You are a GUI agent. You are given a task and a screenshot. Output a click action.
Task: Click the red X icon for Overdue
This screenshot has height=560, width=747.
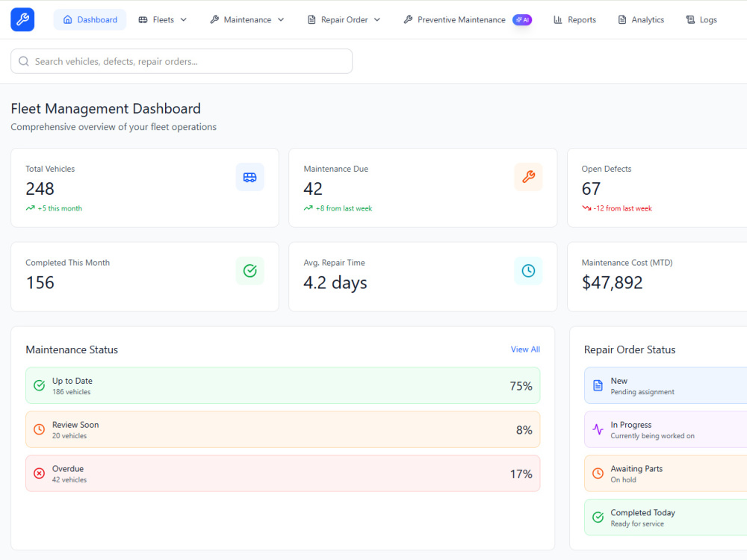coord(39,473)
